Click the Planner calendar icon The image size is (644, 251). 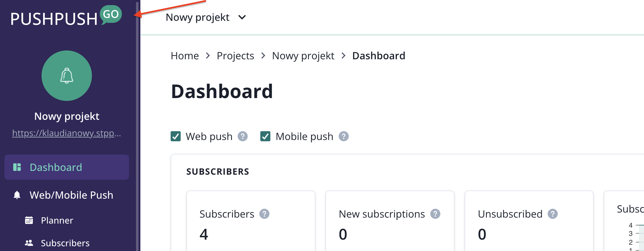click(x=29, y=220)
